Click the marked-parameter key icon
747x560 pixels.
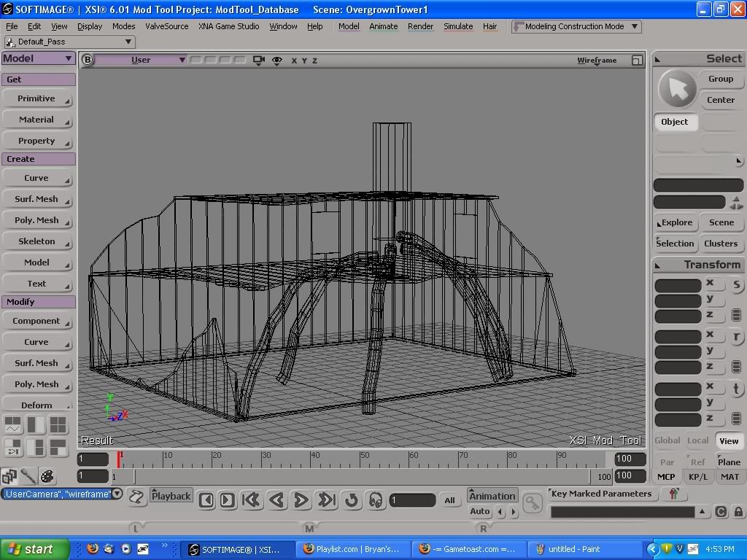[x=673, y=494]
